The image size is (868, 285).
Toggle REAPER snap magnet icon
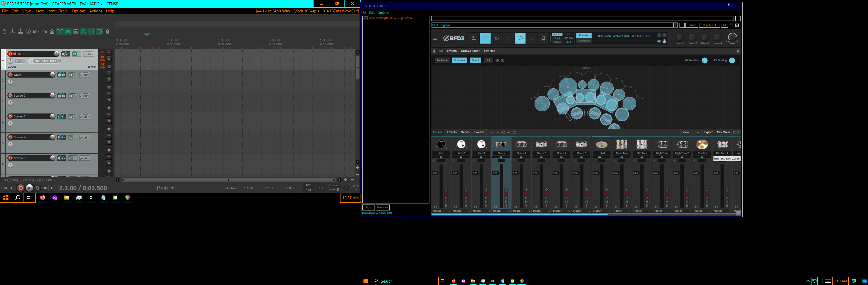(x=100, y=32)
